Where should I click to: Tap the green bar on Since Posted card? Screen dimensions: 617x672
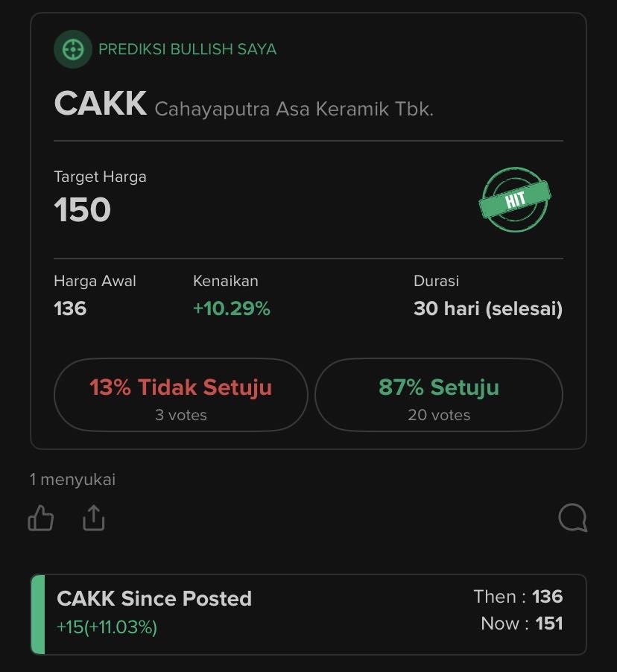tap(38, 614)
